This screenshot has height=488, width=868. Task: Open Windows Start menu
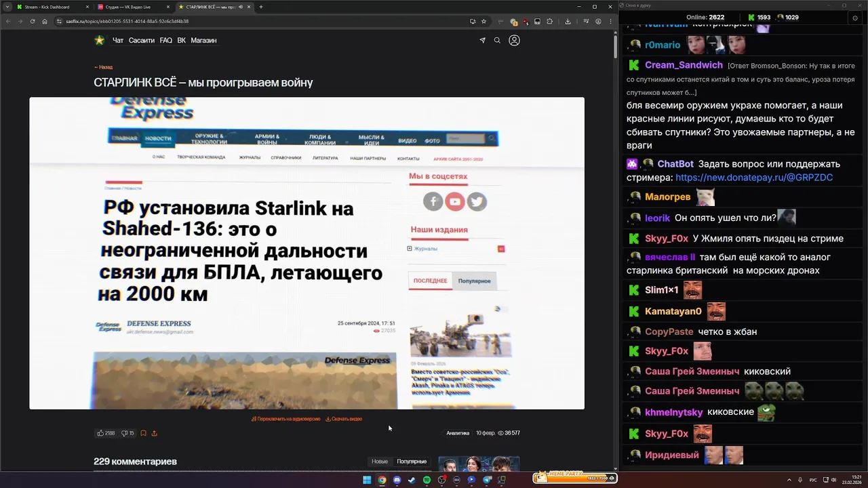[x=367, y=480]
